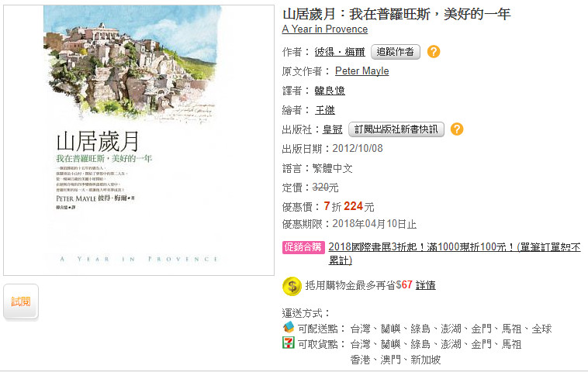The height and width of the screenshot is (372, 588).
Task: Click the blue house delivery icon
Action: pos(288,327)
